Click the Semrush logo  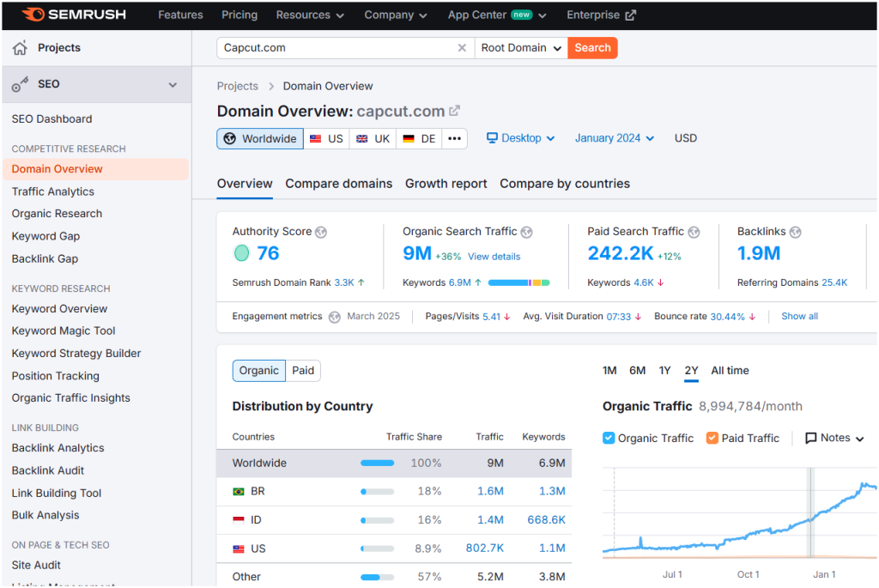pyautogui.click(x=74, y=15)
